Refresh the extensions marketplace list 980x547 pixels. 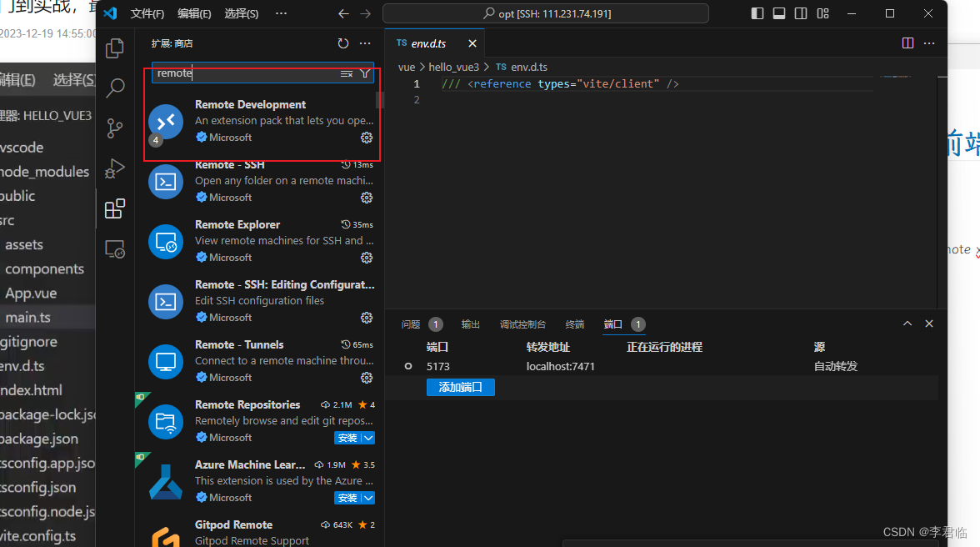click(x=343, y=43)
